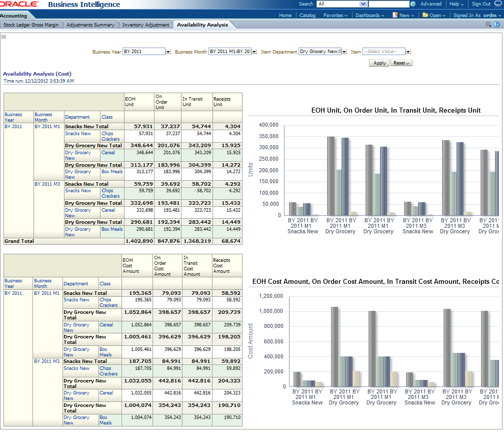Open the Item Department dropdown arrow
The width and height of the screenshot is (504, 432).
(344, 52)
